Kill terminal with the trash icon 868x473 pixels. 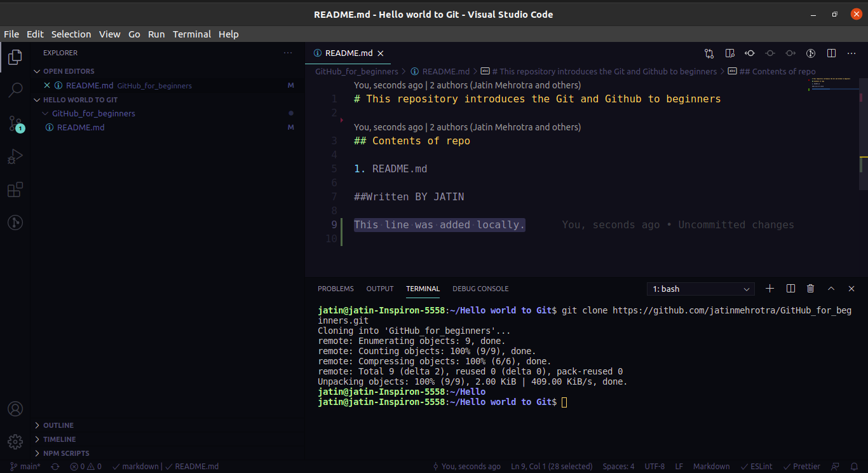click(x=811, y=289)
